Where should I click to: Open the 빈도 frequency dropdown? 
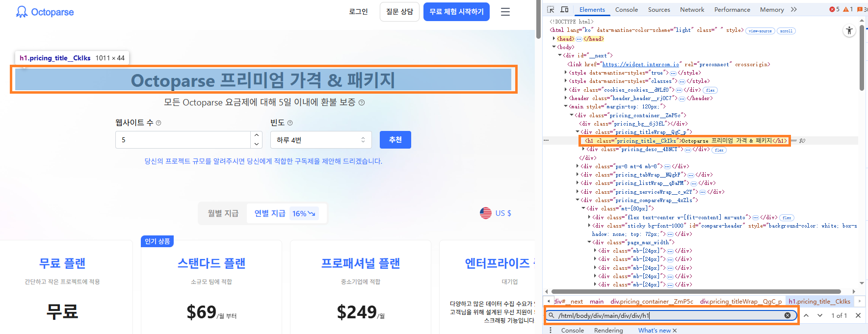click(x=320, y=140)
